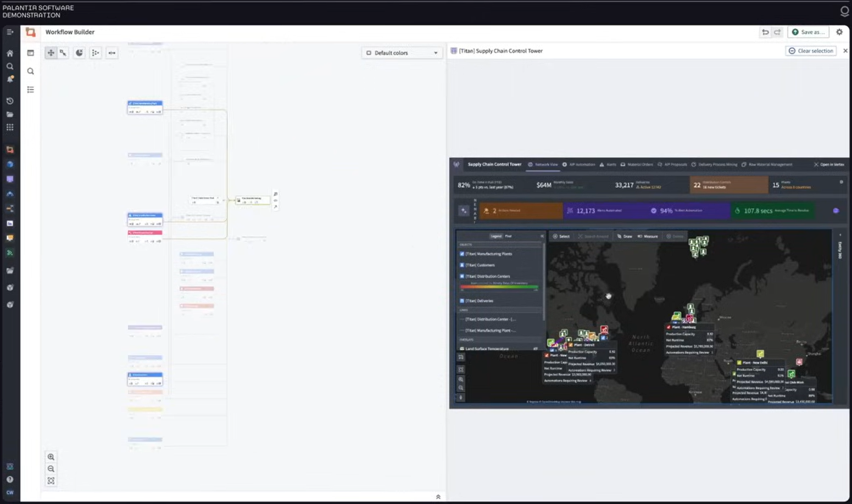Screen dimensions: 852x504
Task: Click the Save as button
Action: click(808, 32)
